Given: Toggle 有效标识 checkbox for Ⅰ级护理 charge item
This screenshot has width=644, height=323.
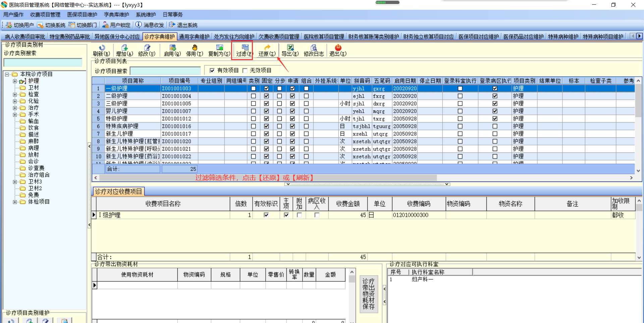Looking at the screenshot, I should (266, 215).
